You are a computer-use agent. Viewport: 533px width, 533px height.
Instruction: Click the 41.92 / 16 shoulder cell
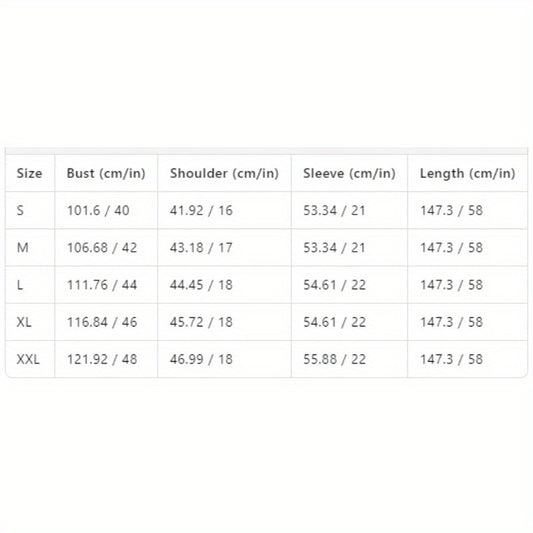[x=201, y=210]
